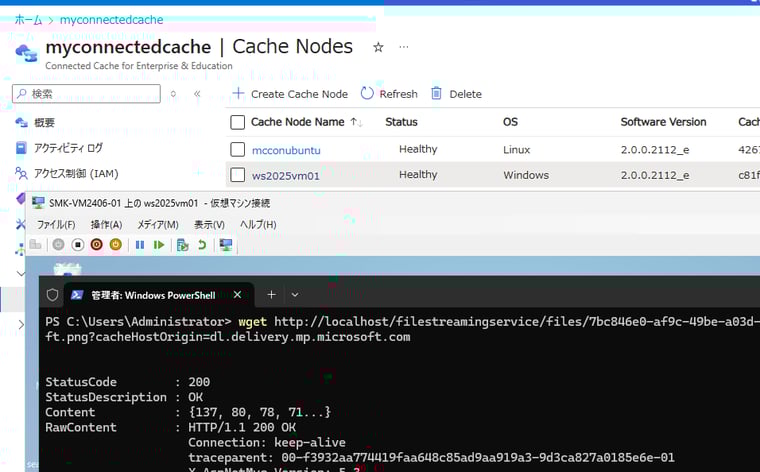Click the Connection: keep-alive line in PowerShell
The width and height of the screenshot is (760, 472).
pyautogui.click(x=267, y=442)
